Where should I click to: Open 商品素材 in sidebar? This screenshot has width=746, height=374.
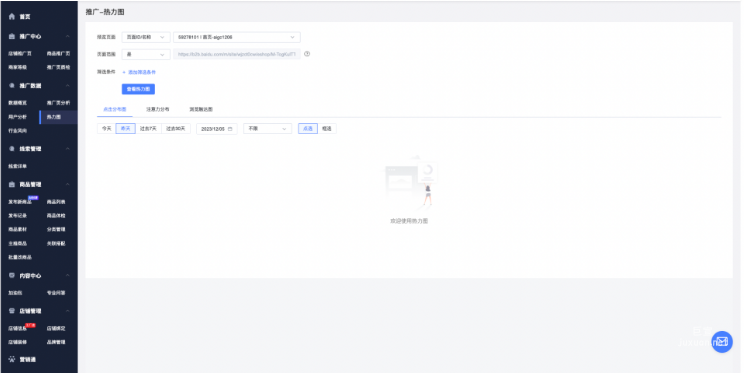pos(18,229)
